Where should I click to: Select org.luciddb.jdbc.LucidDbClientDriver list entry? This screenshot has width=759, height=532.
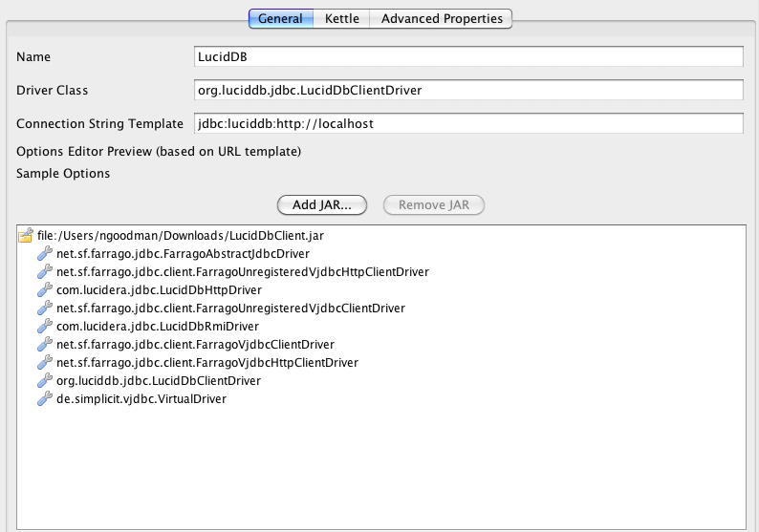[x=159, y=381]
